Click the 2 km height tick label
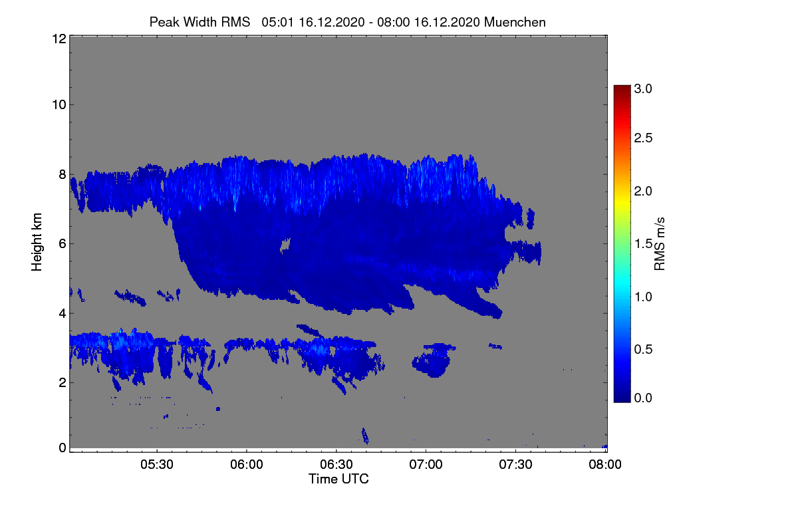Screen dimensions: 798x532 pyautogui.click(x=61, y=382)
